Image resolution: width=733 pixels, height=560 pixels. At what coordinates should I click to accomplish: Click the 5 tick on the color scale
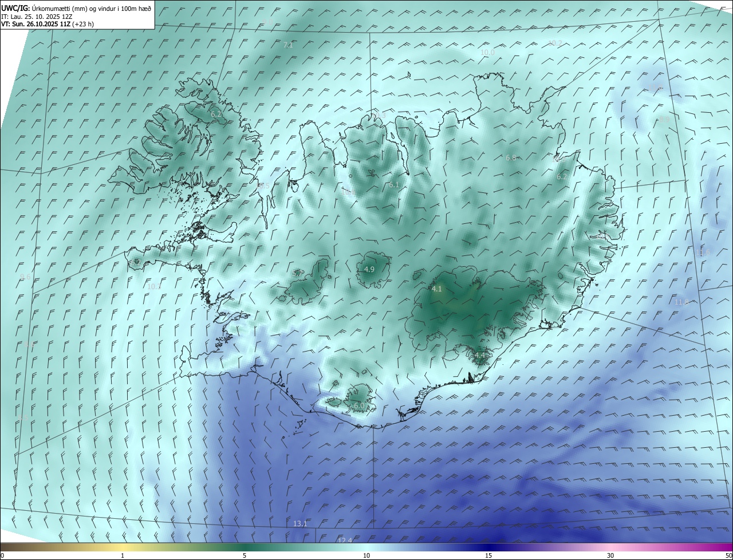[x=245, y=555]
